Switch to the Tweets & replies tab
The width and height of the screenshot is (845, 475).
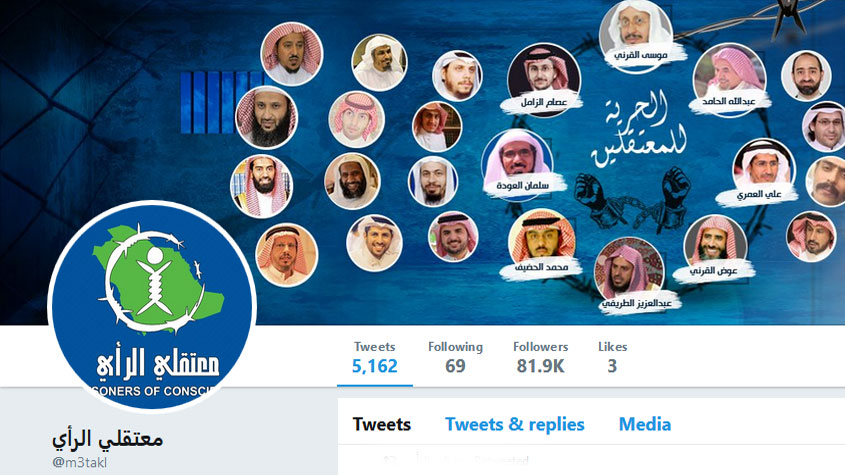point(515,424)
